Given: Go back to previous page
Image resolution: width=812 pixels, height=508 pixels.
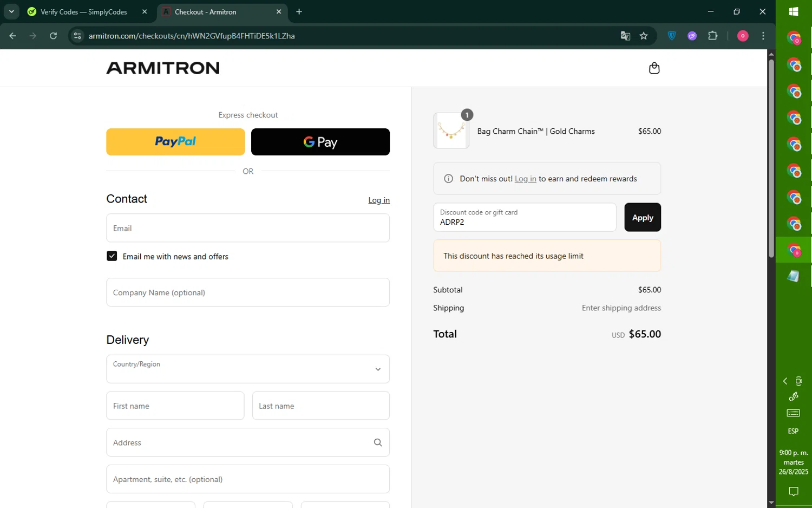Looking at the screenshot, I should [13, 36].
